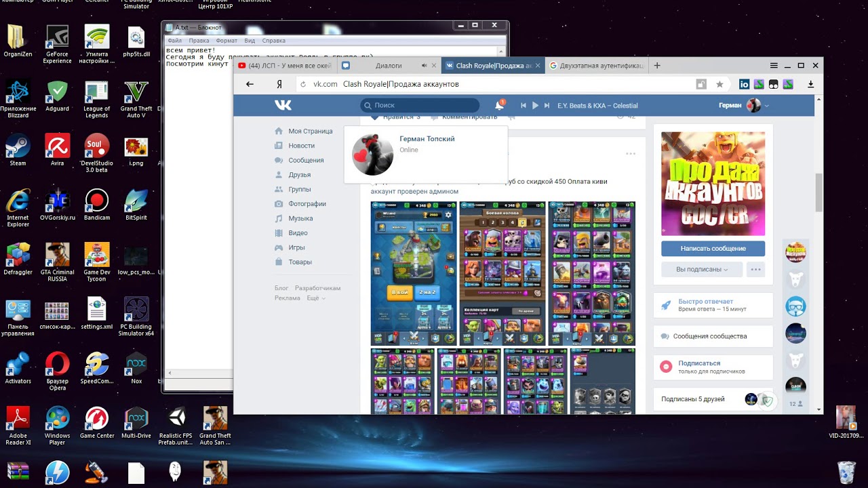
Task: Select the Adguard desktop icon
Action: coord(57,96)
